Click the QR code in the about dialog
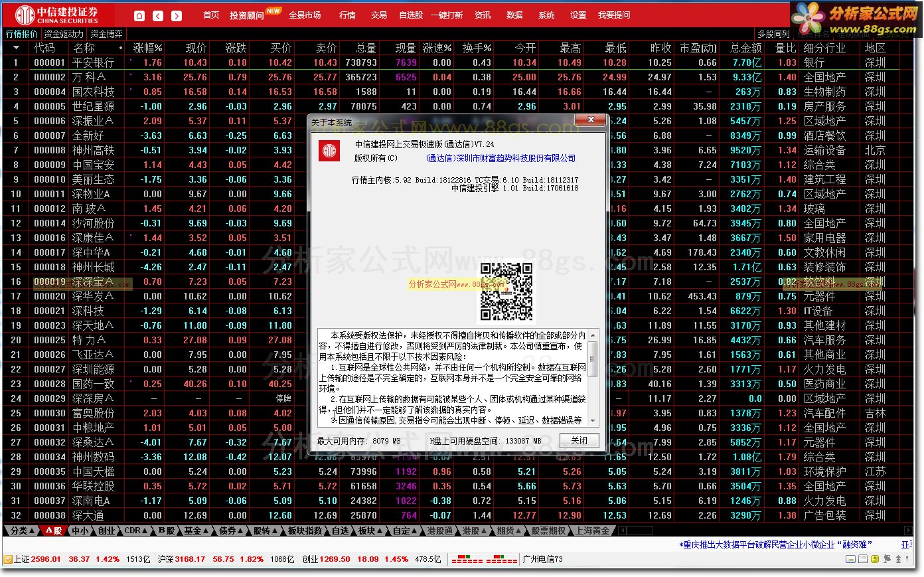The height and width of the screenshot is (577, 924). point(507,291)
